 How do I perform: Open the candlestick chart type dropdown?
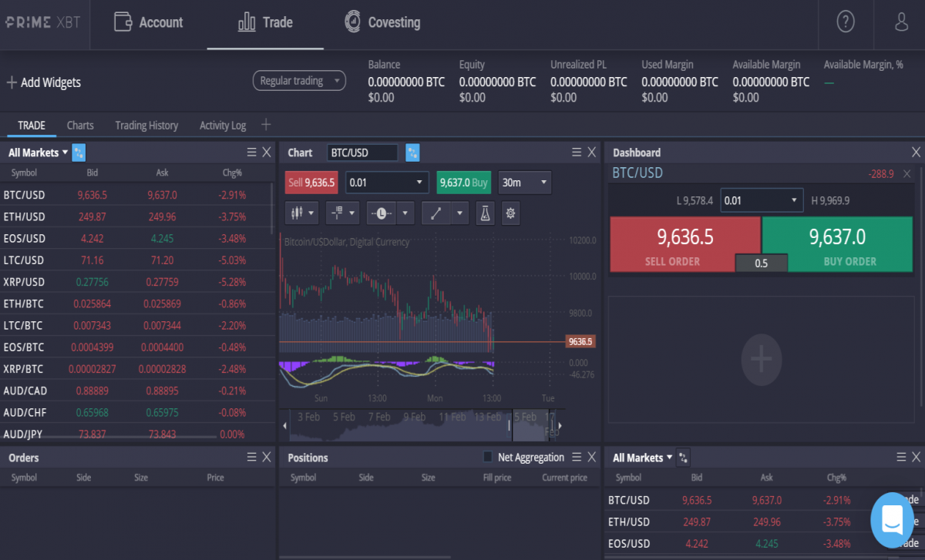302,213
